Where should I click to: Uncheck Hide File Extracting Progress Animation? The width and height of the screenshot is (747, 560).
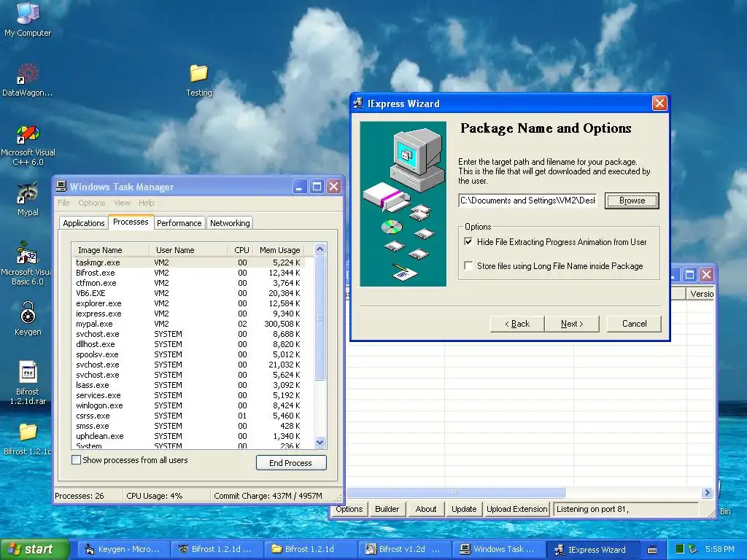coord(469,242)
